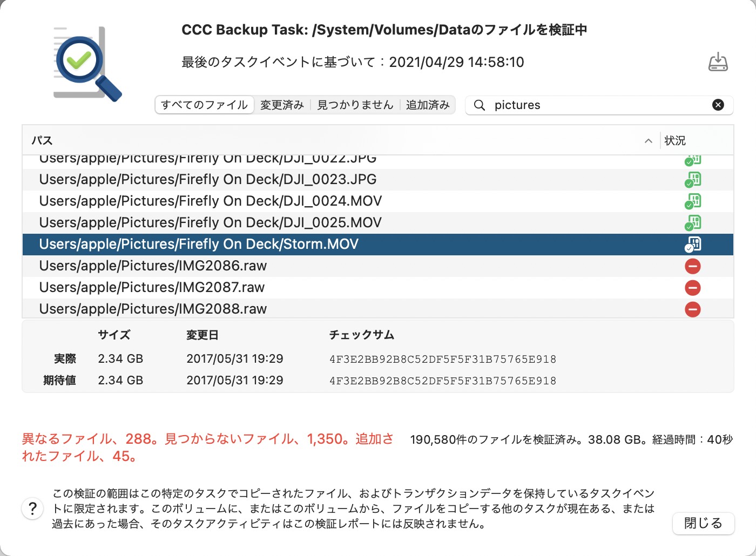
Task: Click the 閉じる button
Action: 703,523
